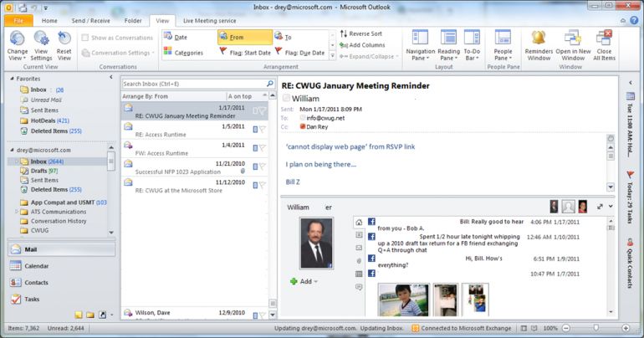Screen dimensions: 644x338
Task: Open FW: Access Runtime message
Action: [x=195, y=148]
